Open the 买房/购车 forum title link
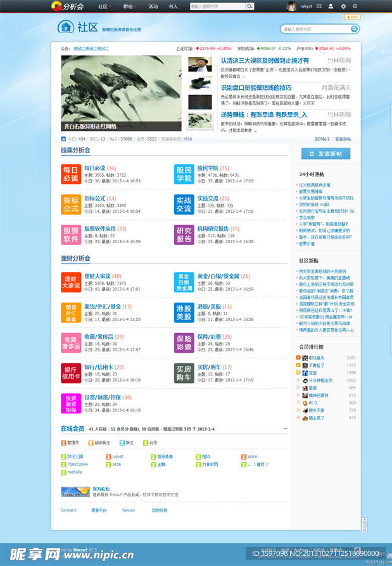 click(209, 367)
